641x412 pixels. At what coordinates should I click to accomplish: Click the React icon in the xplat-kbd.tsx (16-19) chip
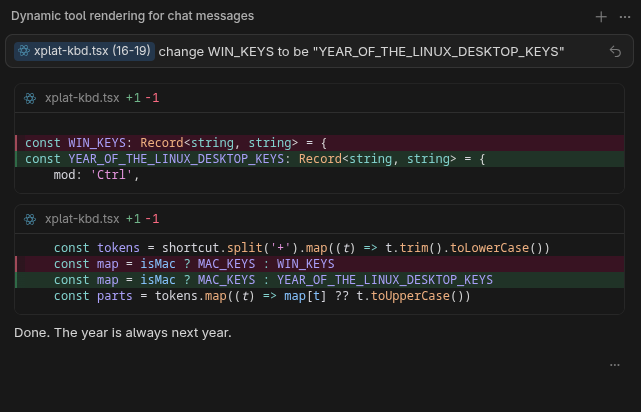tap(24, 51)
